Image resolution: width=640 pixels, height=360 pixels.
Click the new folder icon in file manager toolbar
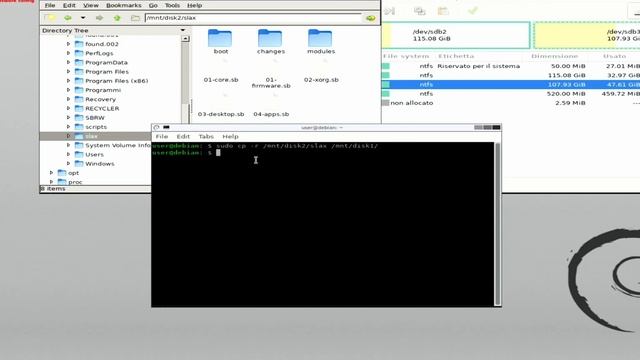(x=49, y=18)
